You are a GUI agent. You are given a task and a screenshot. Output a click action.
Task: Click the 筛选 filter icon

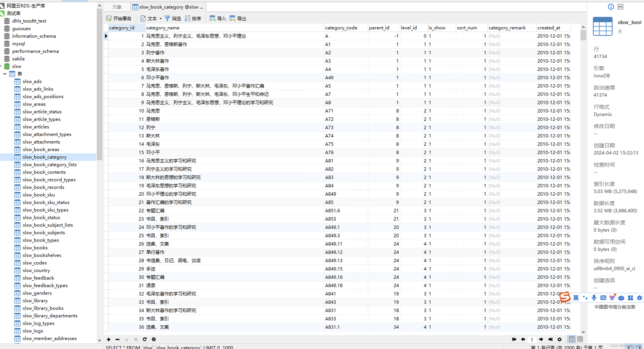(x=167, y=19)
